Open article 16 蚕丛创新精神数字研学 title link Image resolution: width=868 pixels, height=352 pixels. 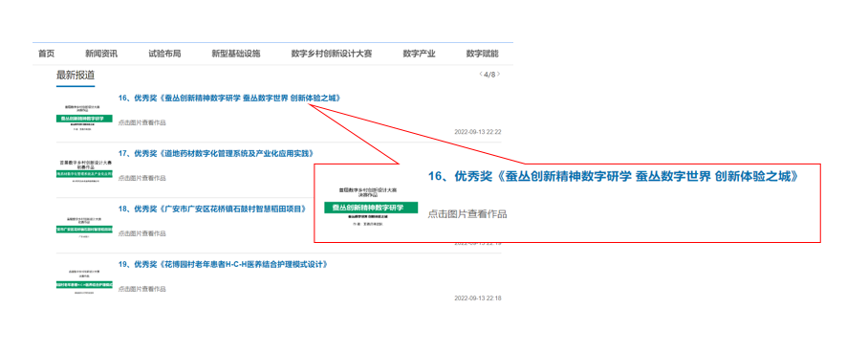(x=229, y=99)
